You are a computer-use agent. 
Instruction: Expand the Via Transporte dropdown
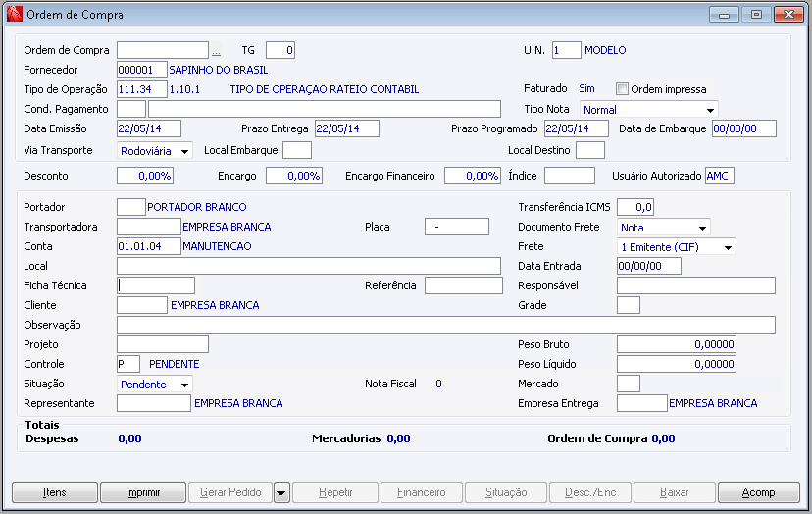pos(185,151)
